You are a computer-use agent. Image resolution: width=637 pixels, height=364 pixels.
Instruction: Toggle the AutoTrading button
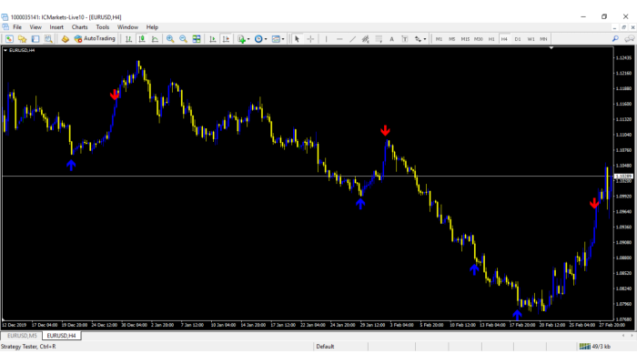95,39
